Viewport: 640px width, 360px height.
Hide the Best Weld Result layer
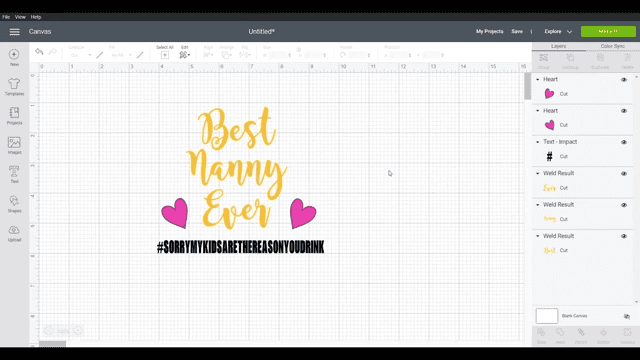point(624,236)
